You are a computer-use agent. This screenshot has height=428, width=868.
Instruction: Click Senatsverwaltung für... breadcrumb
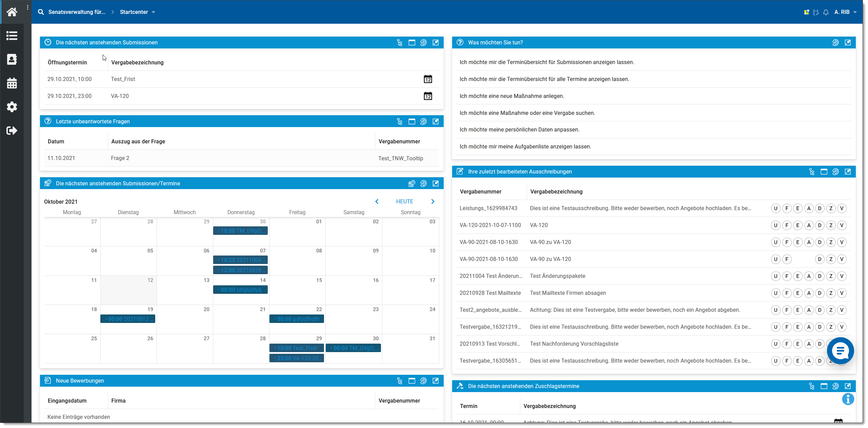click(x=77, y=12)
